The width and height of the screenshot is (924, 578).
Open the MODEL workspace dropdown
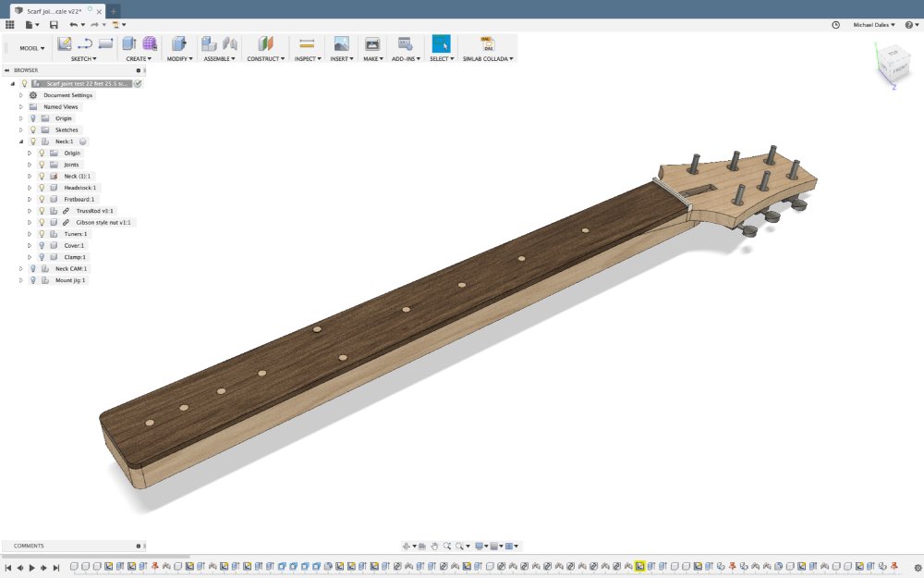31,48
